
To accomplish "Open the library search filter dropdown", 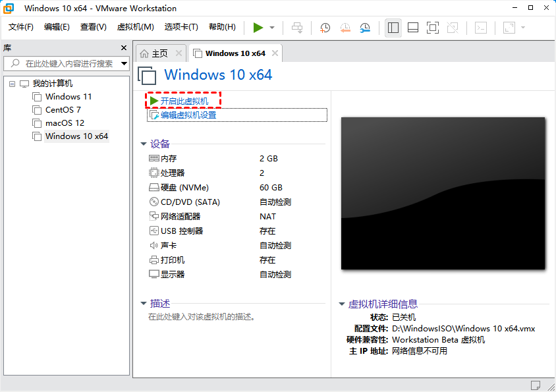I will (124, 63).
